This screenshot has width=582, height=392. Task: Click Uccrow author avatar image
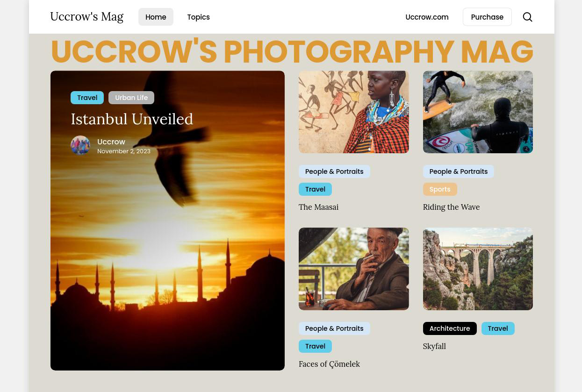point(80,145)
